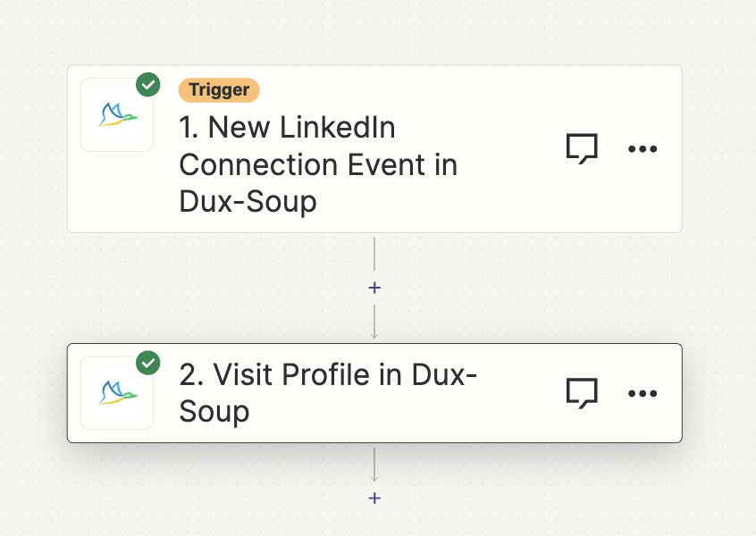Viewport: 756px width, 536px height.
Task: Click the "Dux-Soup" text on step 1's last line
Action: (248, 201)
